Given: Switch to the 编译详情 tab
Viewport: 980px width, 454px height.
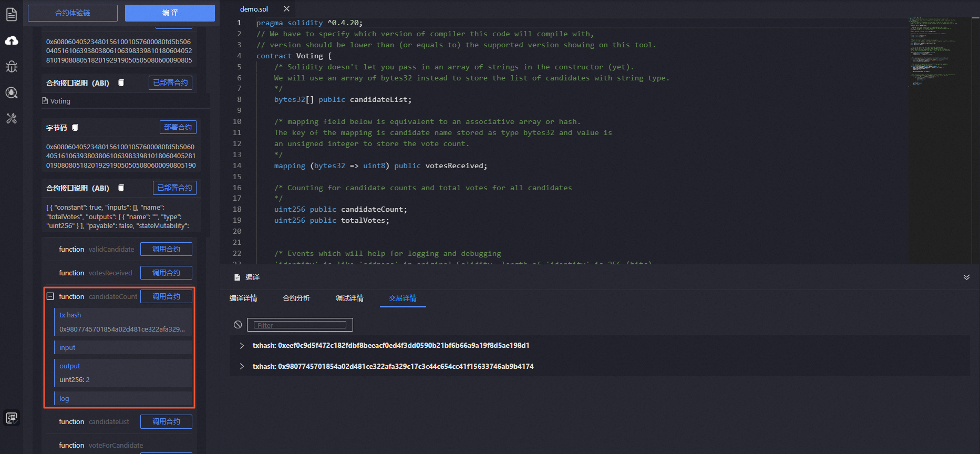Looking at the screenshot, I should 243,298.
